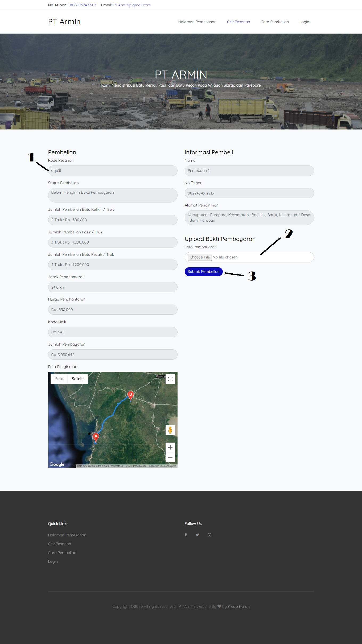Open Halaman Pemesanan in top navigation
362x644 pixels.
click(197, 22)
